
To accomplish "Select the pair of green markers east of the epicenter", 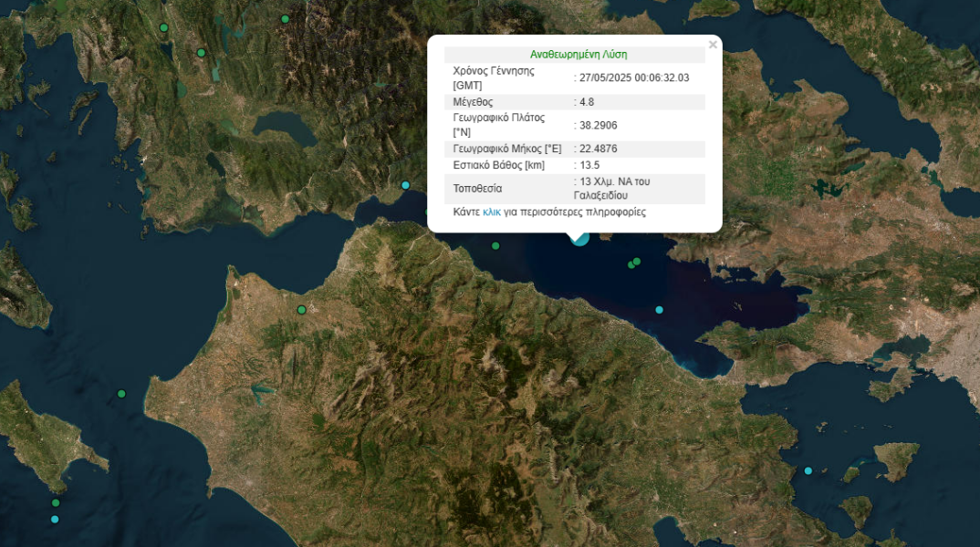I will [x=632, y=263].
